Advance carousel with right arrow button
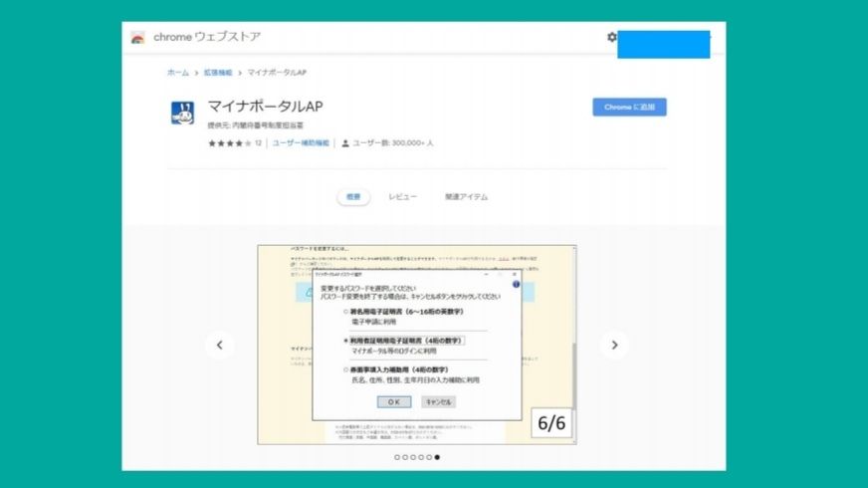This screenshot has width=868, height=488. coord(614,345)
